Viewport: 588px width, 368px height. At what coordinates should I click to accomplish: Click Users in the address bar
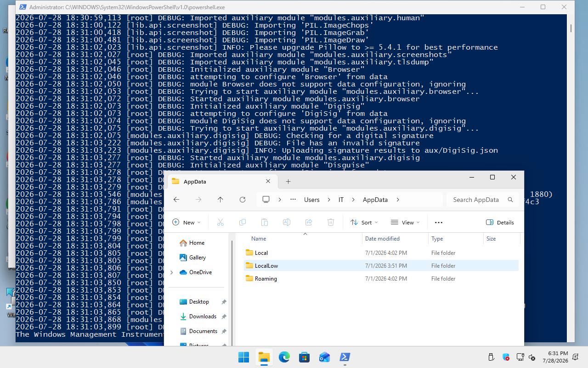311,200
